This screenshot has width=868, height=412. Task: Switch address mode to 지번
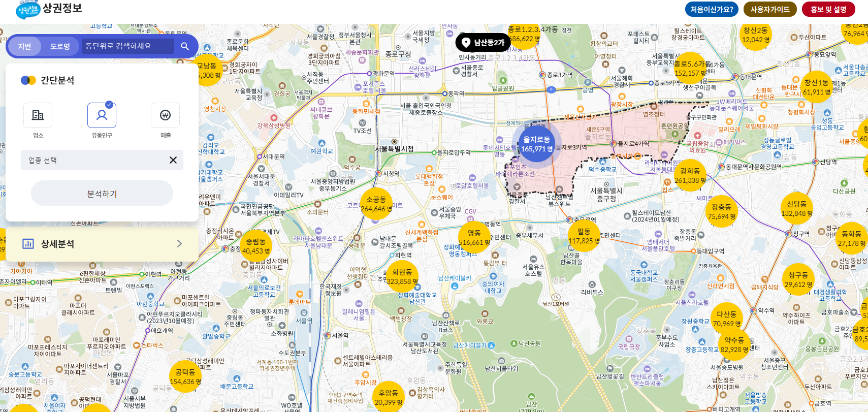coord(24,46)
